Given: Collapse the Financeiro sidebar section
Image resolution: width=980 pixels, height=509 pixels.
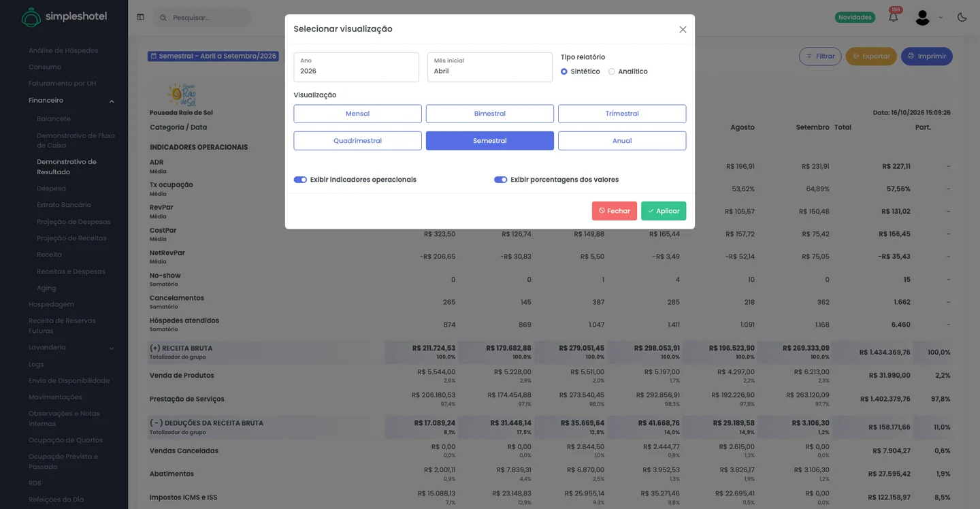Looking at the screenshot, I should pos(112,101).
